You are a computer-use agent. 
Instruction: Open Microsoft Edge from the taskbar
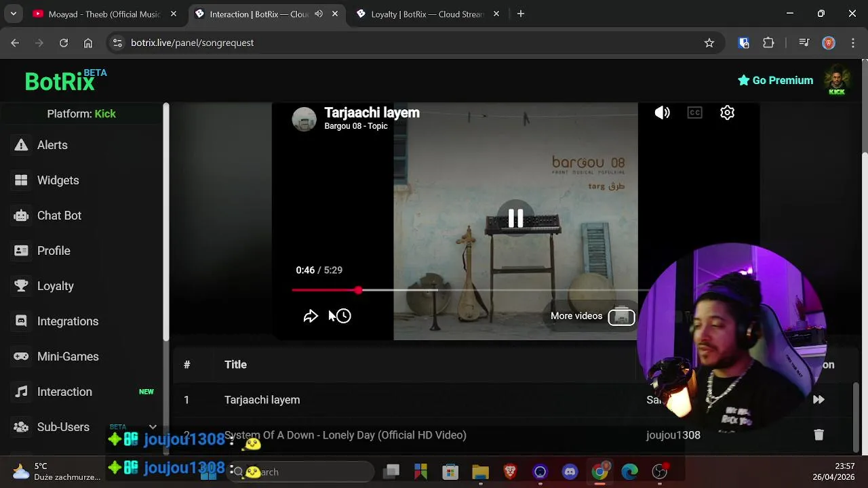pyautogui.click(x=629, y=472)
